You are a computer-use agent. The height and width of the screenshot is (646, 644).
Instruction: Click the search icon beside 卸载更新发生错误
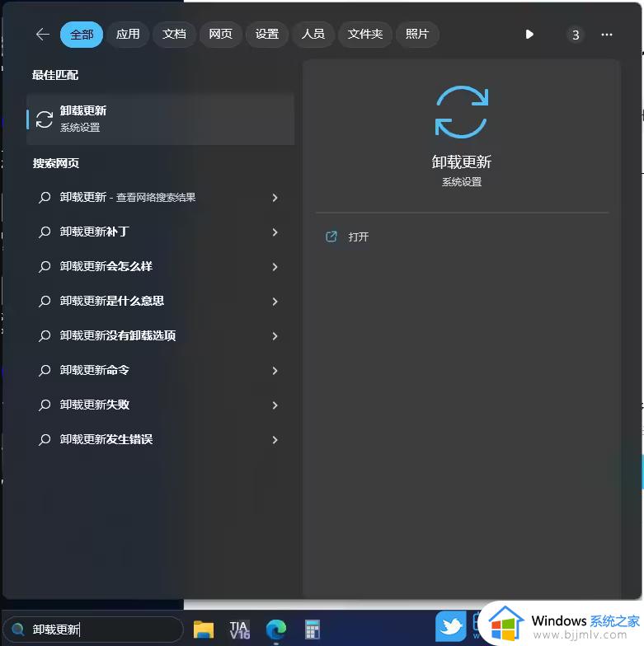click(x=45, y=440)
